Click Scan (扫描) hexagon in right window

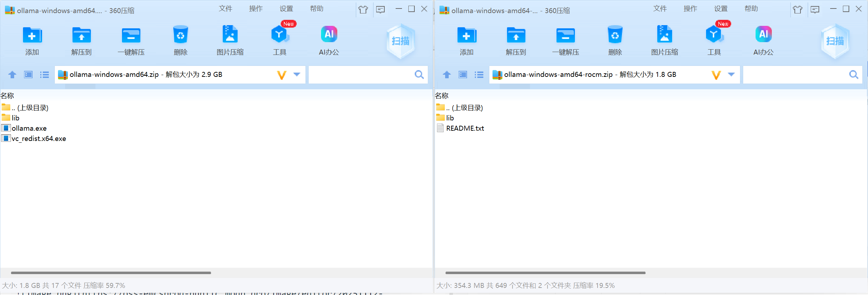click(835, 41)
